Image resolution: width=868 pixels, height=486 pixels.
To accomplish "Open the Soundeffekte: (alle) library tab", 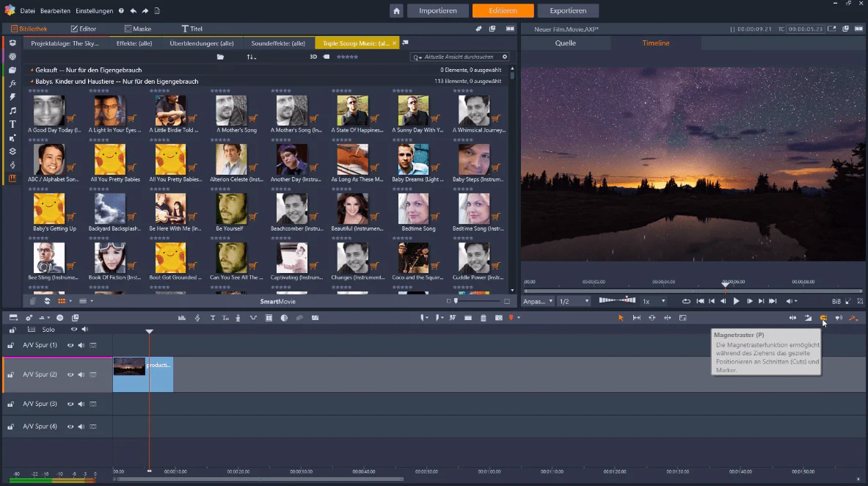I will pos(278,43).
